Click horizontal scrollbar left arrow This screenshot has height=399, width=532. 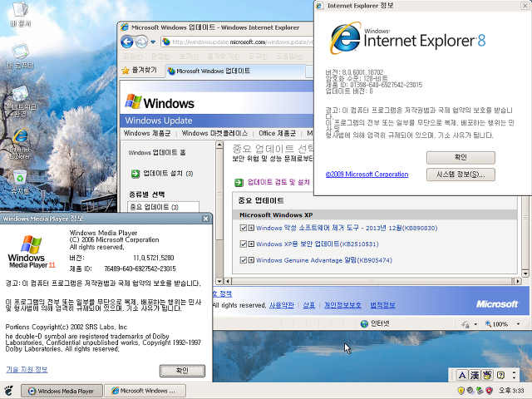(227, 281)
